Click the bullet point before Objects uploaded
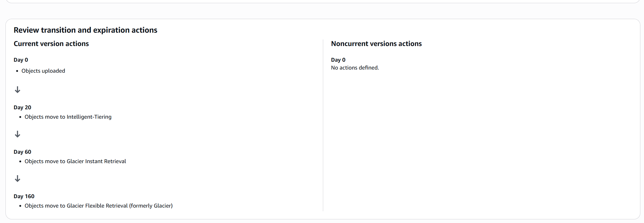Screen dimensions: 644x223 click(17, 71)
